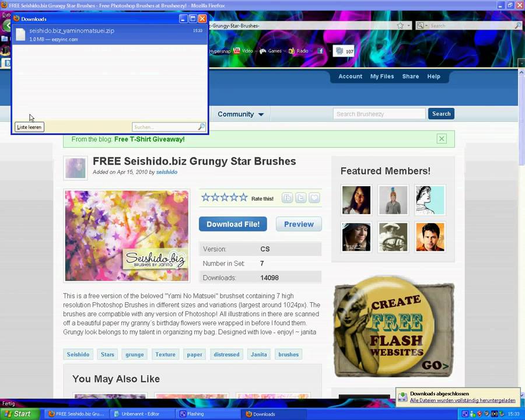Click the seishido avatar thumbnail
This screenshot has width=525, height=420.
[75, 168]
